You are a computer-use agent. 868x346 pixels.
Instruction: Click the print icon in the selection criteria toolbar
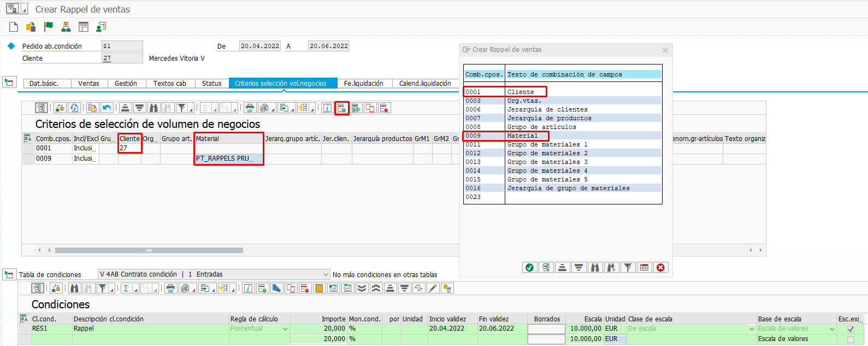point(250,108)
